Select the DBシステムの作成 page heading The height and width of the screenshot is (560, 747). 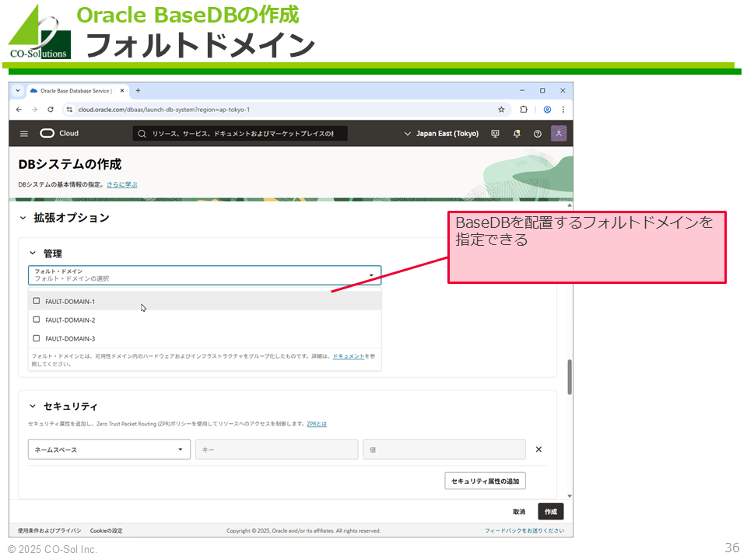70,164
